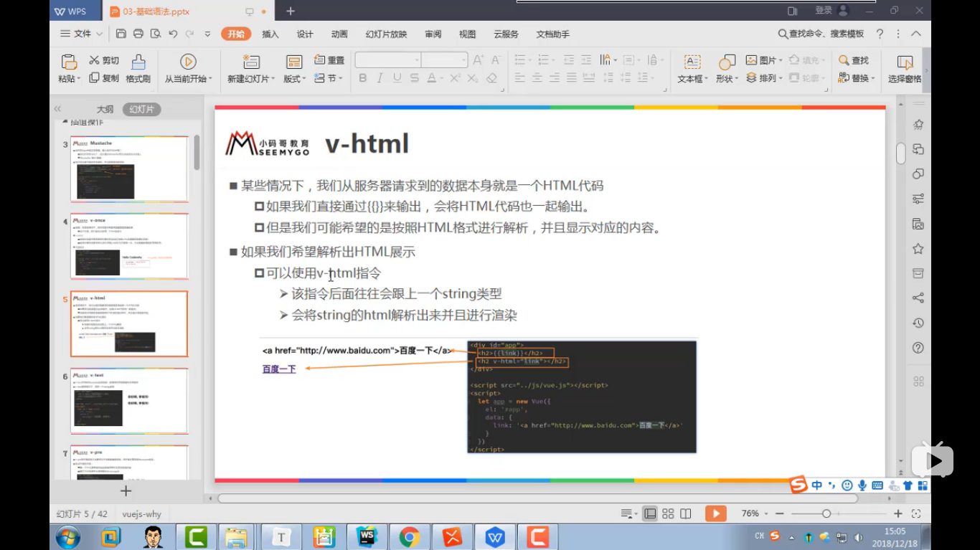980x550 pixels.
Task: Start slideshow with the orange play button in status bar
Action: click(715, 513)
